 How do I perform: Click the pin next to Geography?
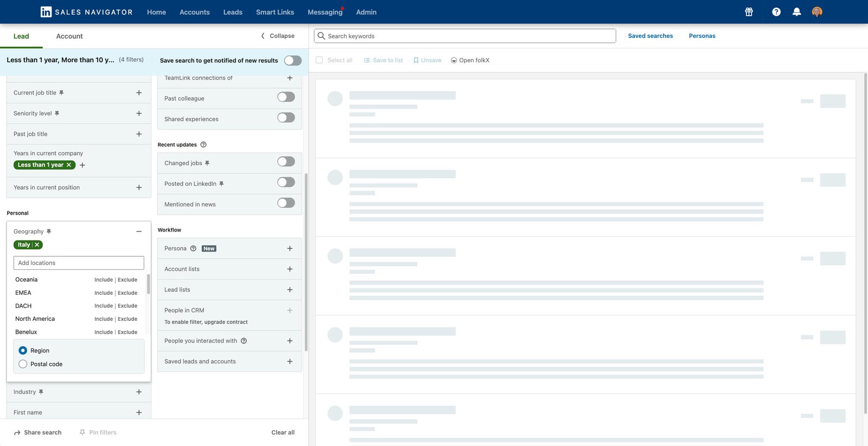coord(49,231)
